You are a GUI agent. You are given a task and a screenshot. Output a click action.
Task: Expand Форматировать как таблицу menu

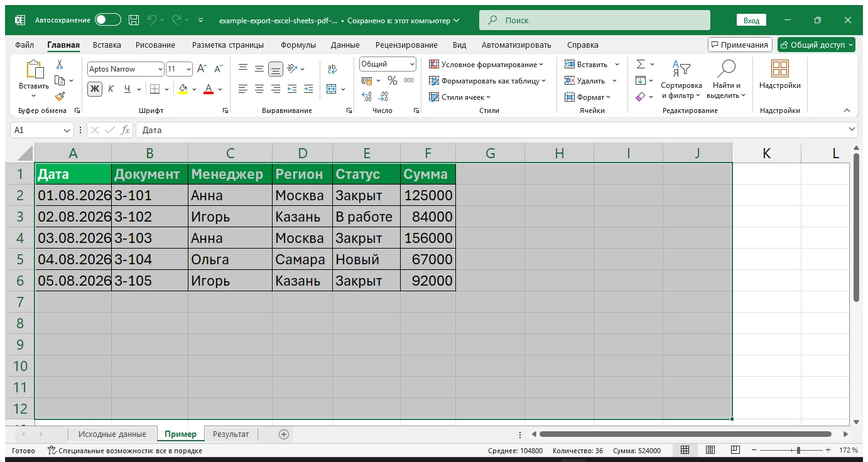point(487,81)
